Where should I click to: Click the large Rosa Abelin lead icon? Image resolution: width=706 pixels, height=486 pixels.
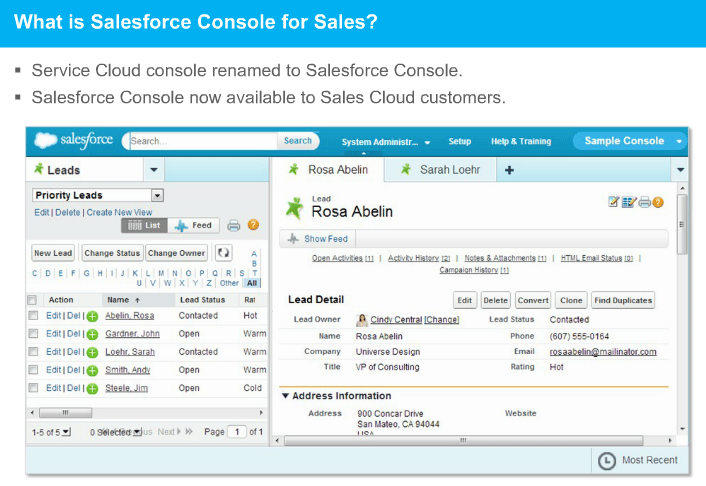[295, 208]
